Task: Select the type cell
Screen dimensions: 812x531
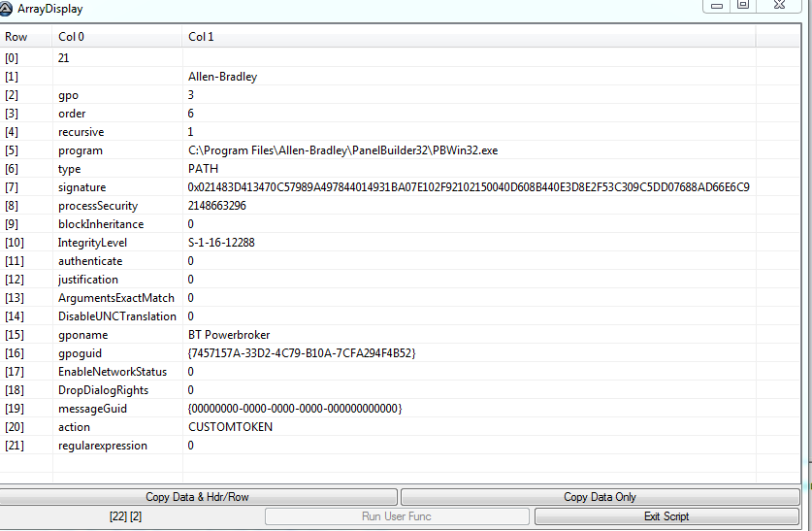Action: (x=70, y=169)
